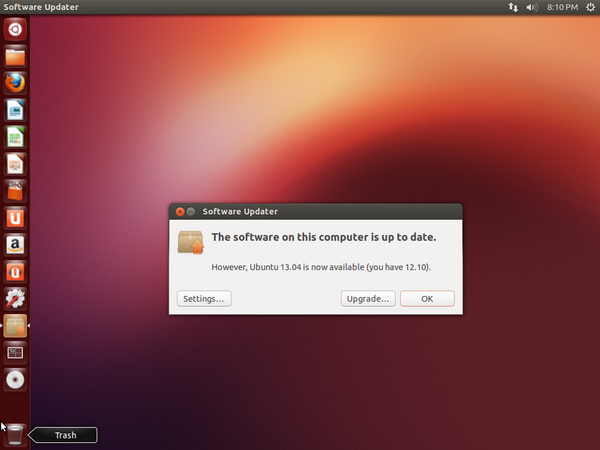Open the Workspace Switcher launcher icon
Screen dimensions: 600x450
(x=15, y=353)
